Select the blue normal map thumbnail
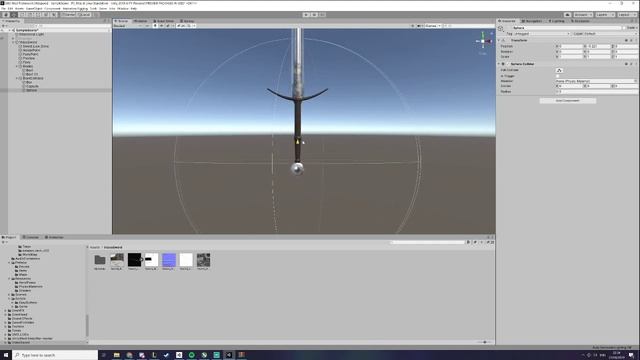This screenshot has width=640, height=360. (169, 260)
